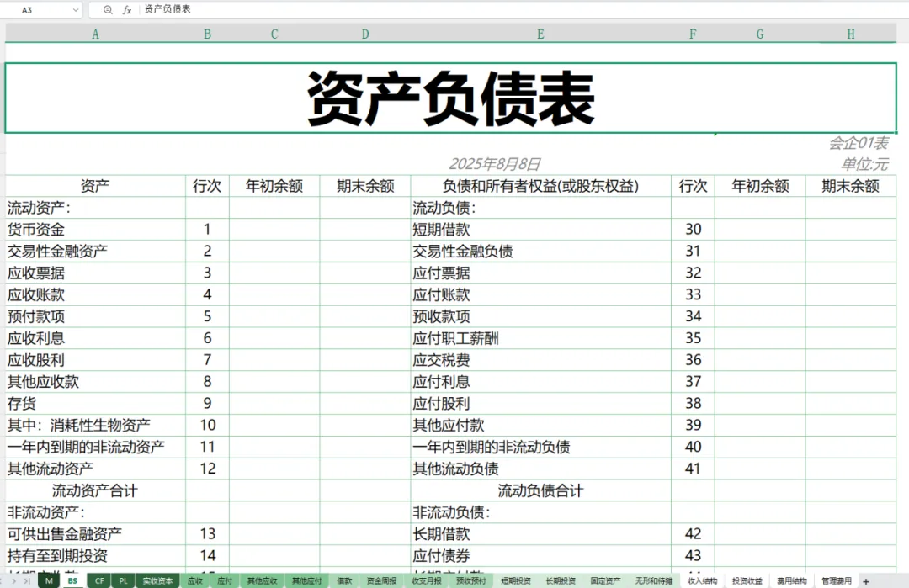Open the 其他应付 sheet tab

[x=306, y=580]
